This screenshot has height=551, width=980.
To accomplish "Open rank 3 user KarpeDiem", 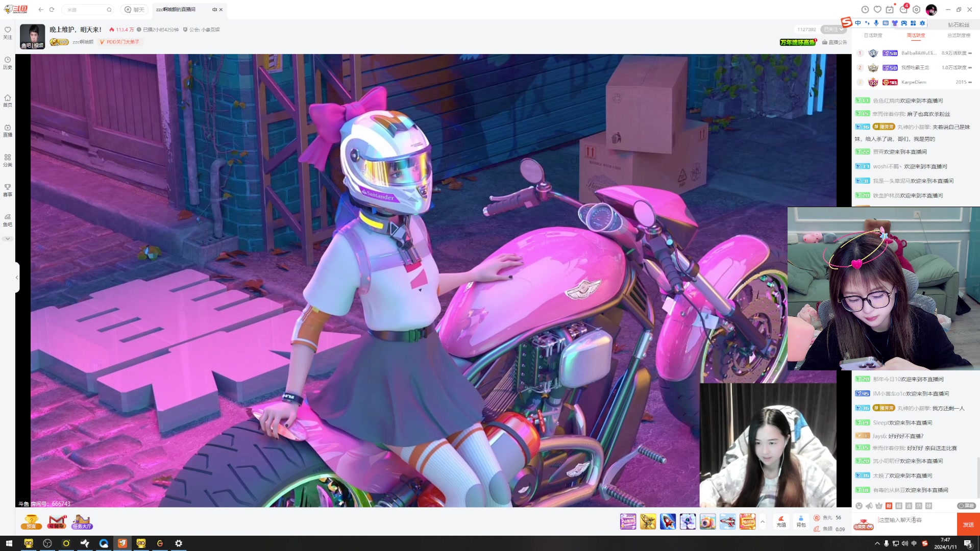I will click(x=914, y=82).
